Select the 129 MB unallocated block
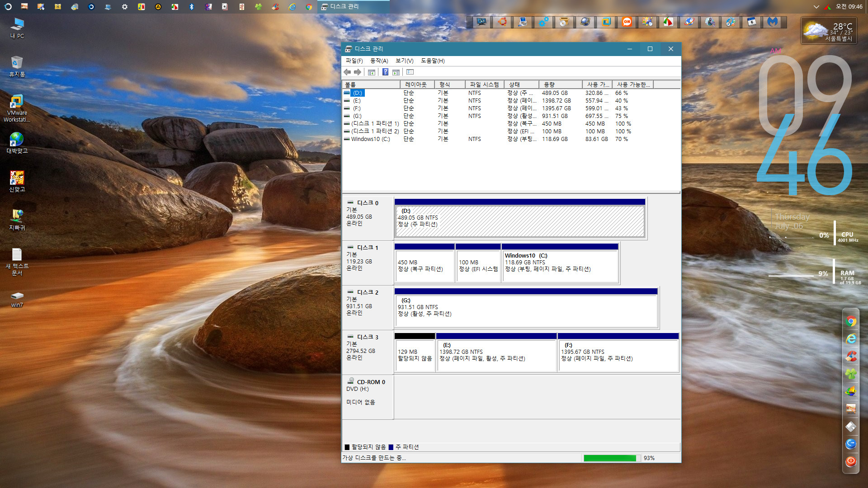Image resolution: width=868 pixels, height=488 pixels. coord(415,352)
